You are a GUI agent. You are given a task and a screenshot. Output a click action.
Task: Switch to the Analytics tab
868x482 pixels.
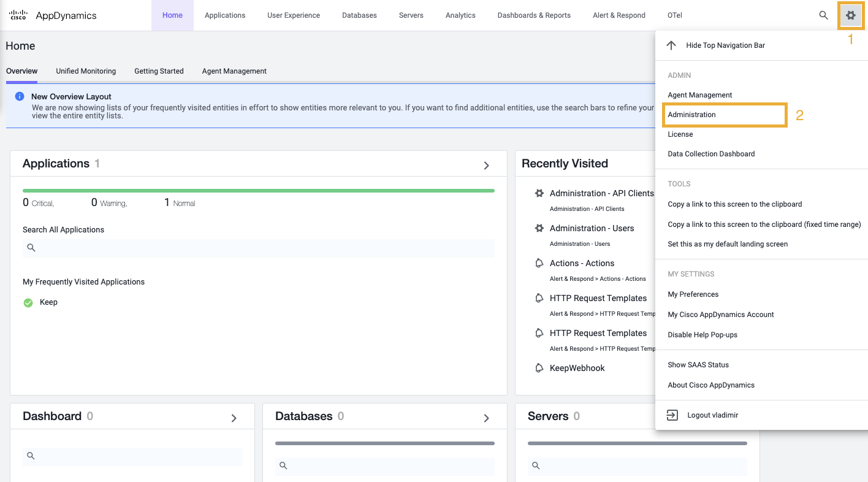click(460, 15)
